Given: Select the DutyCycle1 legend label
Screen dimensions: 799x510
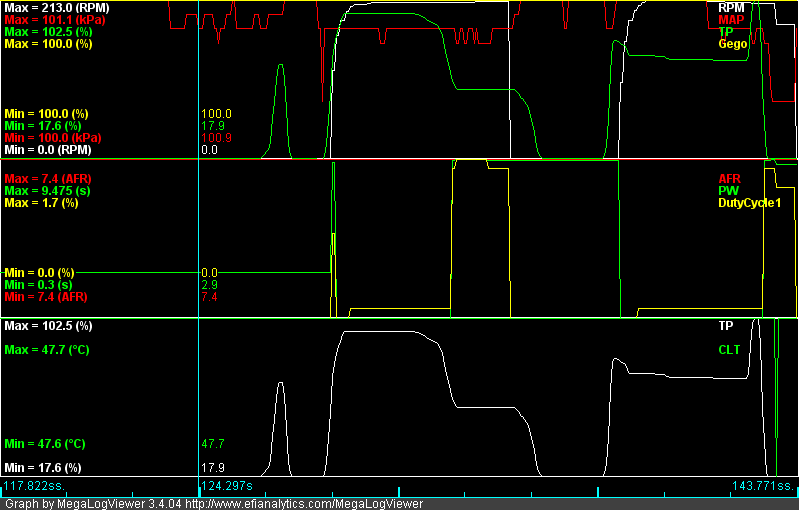Looking at the screenshot, I should tap(748, 202).
